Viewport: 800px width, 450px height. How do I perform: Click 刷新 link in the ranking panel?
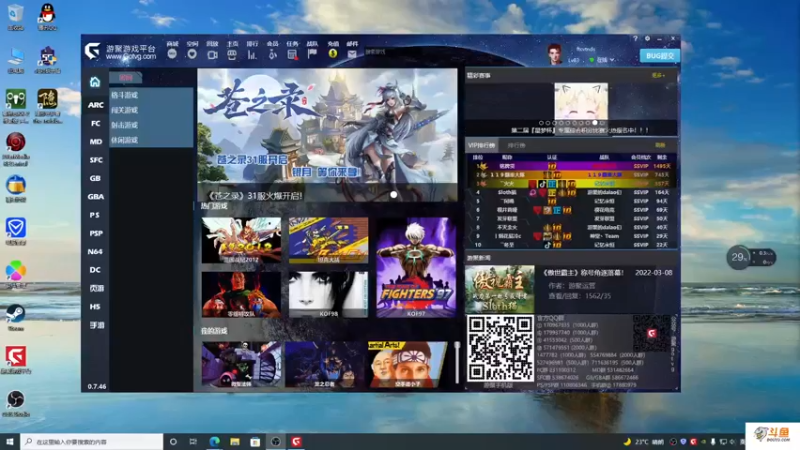(x=660, y=145)
